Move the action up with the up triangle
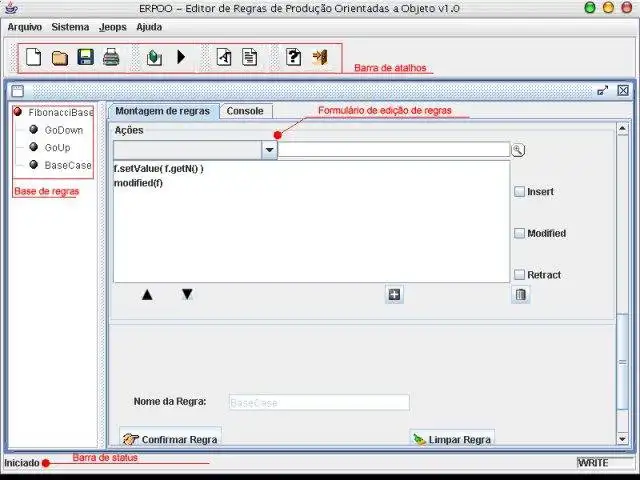 click(x=147, y=295)
